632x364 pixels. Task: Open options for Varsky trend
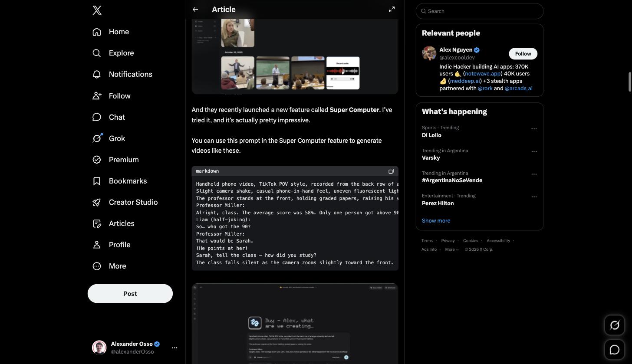click(x=534, y=151)
